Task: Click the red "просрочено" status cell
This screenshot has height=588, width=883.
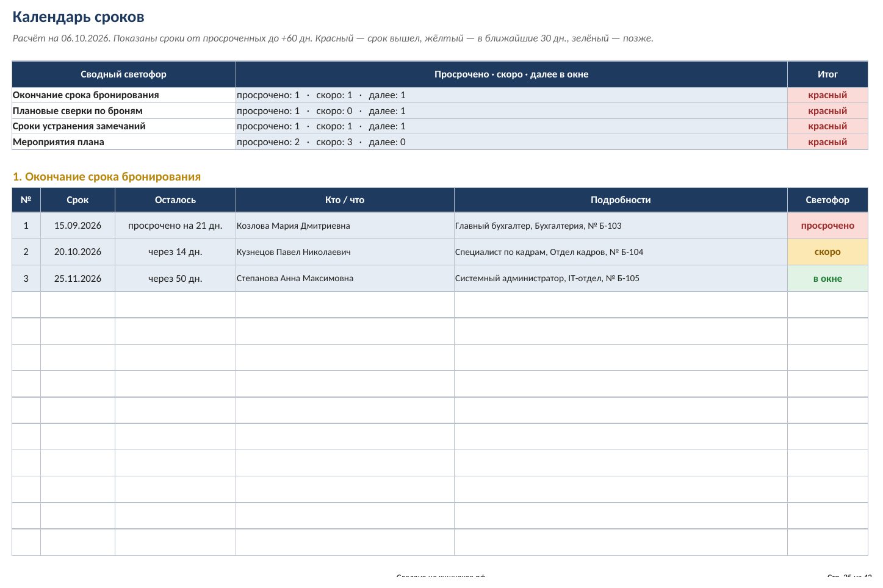Action: (x=827, y=226)
